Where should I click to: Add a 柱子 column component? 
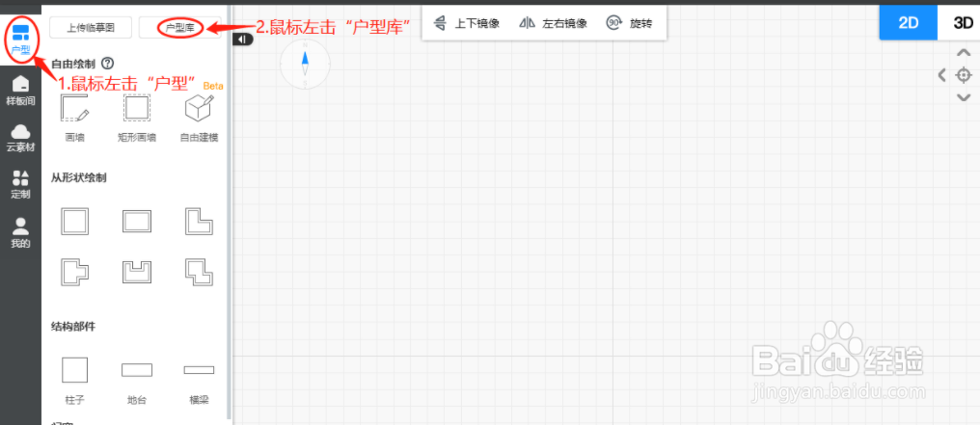point(74,380)
